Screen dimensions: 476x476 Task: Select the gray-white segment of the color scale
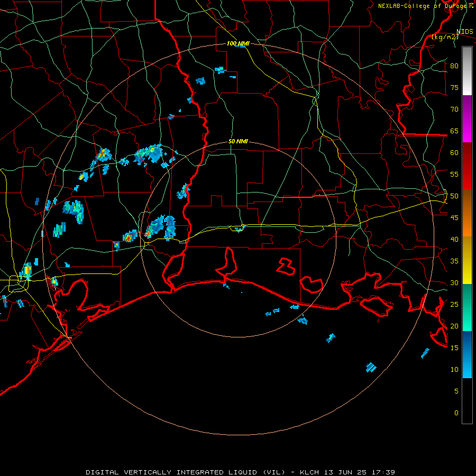coord(467,71)
